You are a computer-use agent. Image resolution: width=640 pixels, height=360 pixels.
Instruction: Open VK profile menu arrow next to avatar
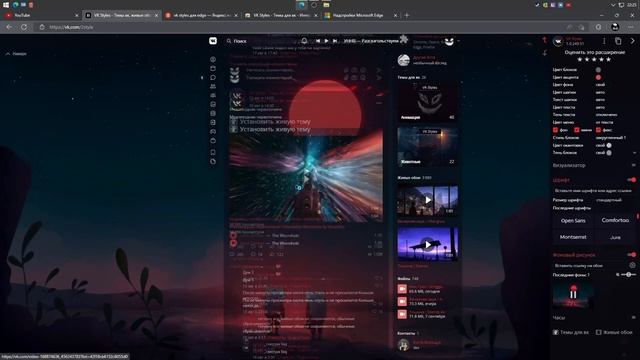pyautogui.click(x=458, y=41)
